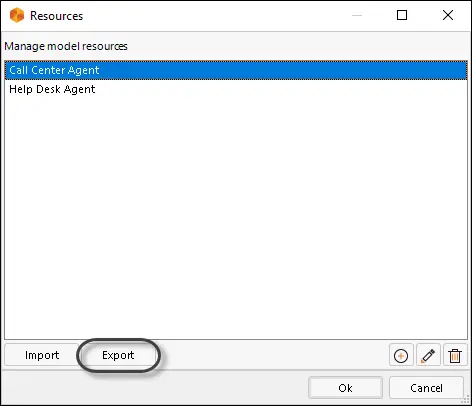The height and width of the screenshot is (406, 472).
Task: Confirm with the Ok button
Action: tap(345, 388)
